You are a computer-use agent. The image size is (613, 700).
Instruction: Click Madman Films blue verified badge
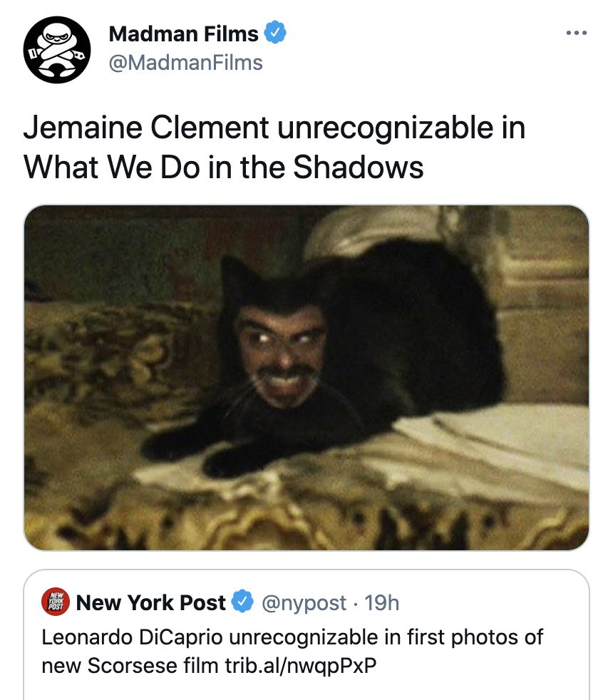(x=275, y=33)
